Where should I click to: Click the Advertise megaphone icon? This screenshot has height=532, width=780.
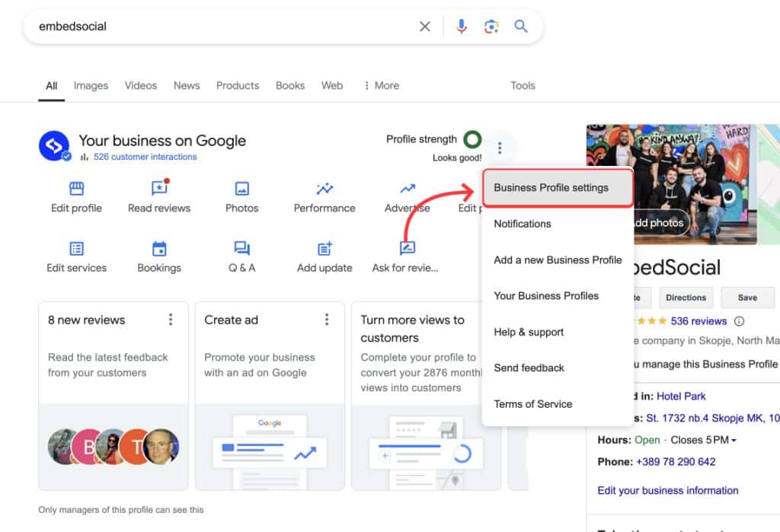[x=407, y=186]
